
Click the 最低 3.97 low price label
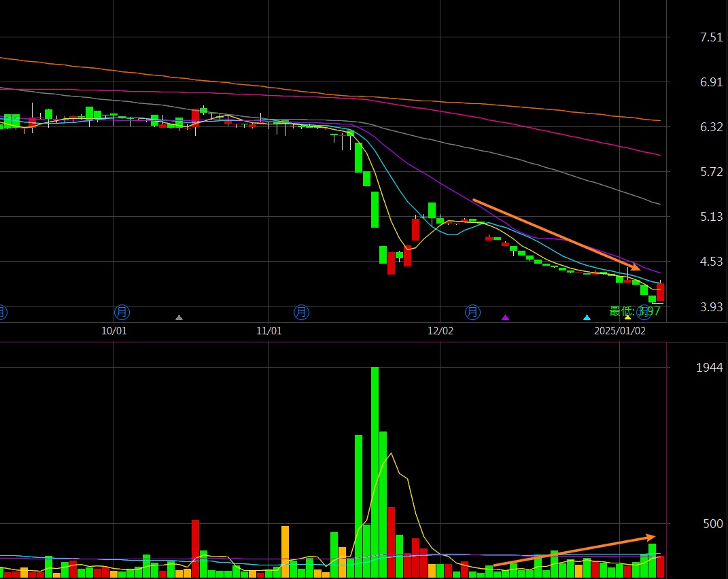pos(634,311)
